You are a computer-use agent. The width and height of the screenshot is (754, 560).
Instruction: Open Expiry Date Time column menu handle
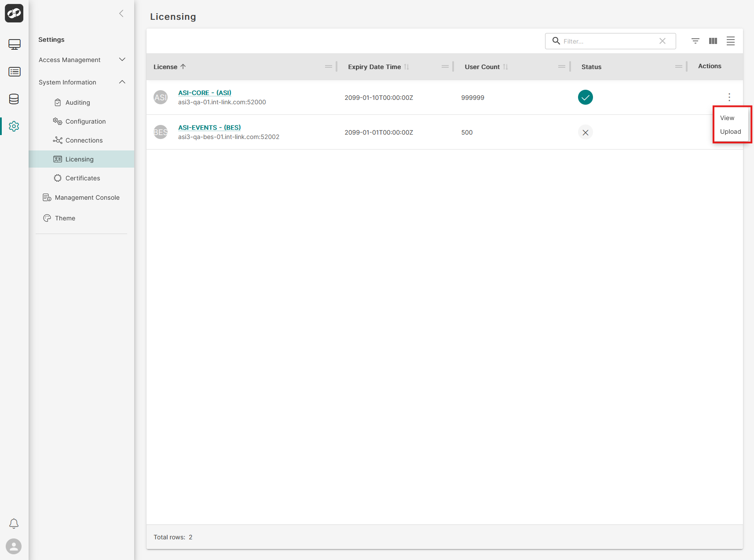tap(445, 66)
